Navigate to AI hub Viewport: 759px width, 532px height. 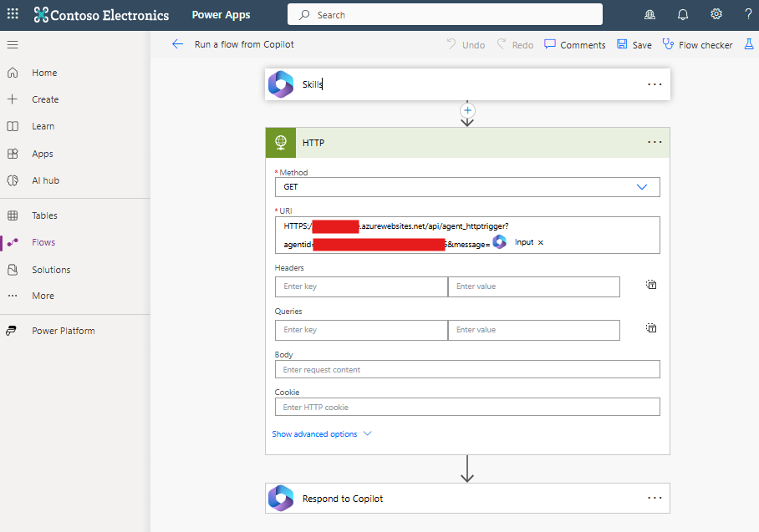[x=45, y=180]
